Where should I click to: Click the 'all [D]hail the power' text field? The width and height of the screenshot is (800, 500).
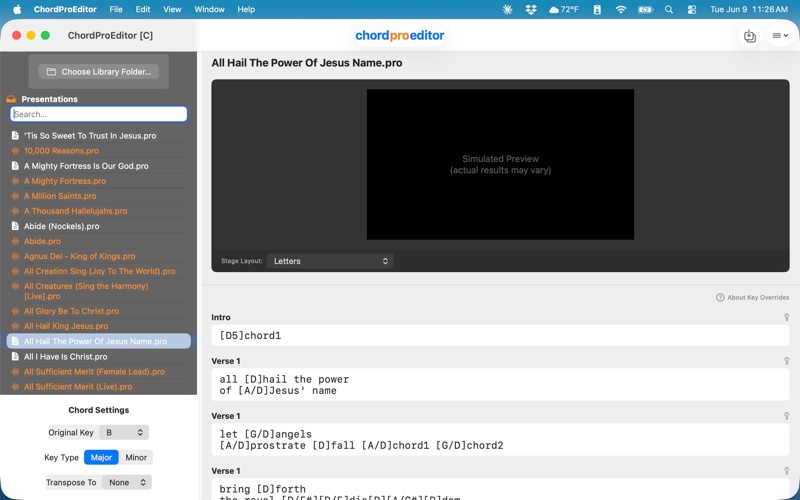pos(500,385)
